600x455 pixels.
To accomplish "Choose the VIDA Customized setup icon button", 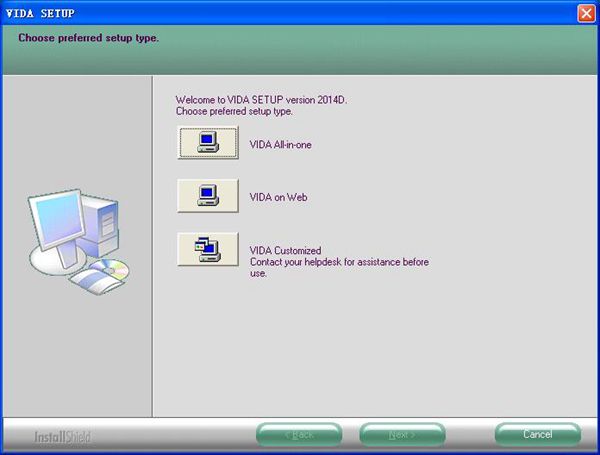I will (208, 249).
